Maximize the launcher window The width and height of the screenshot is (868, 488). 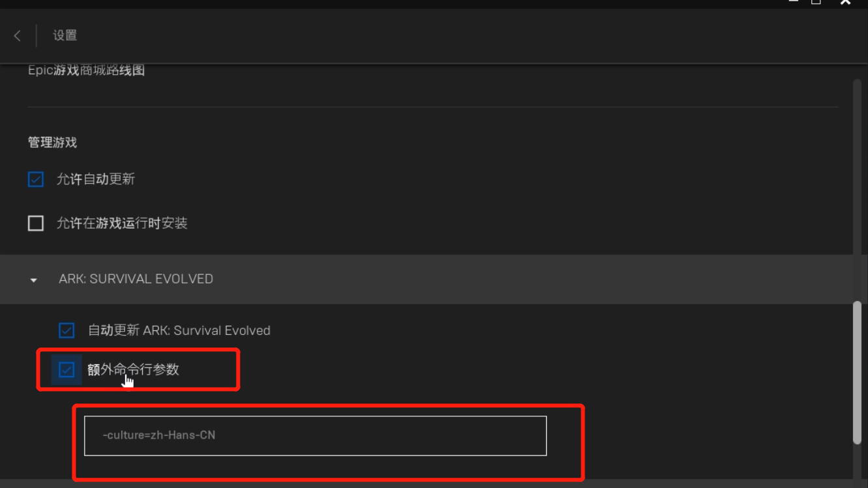pyautogui.click(x=816, y=3)
